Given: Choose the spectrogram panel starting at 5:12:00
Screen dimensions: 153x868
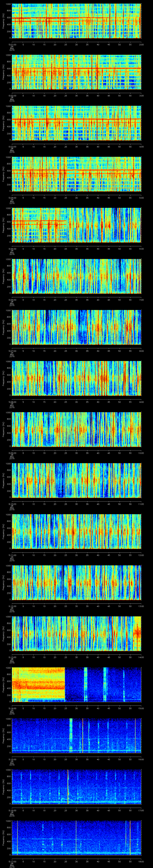Looking at the screenshot, I should tap(77, 583).
